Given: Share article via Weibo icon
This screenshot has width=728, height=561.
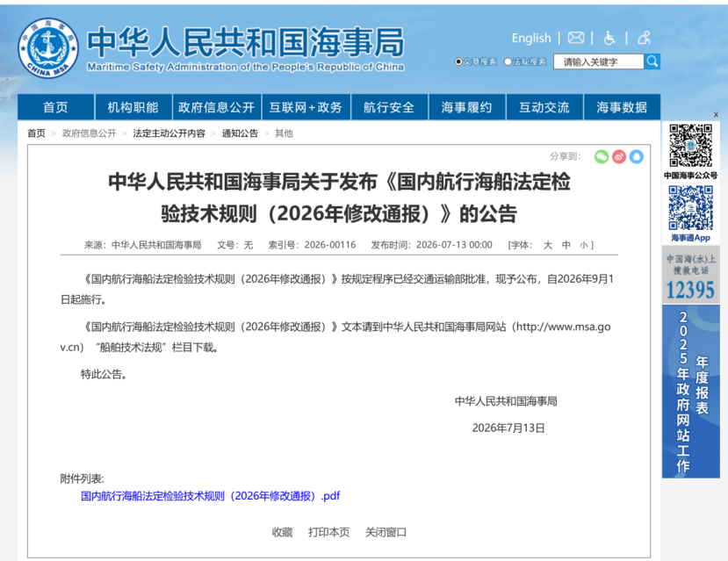Looking at the screenshot, I should [619, 156].
